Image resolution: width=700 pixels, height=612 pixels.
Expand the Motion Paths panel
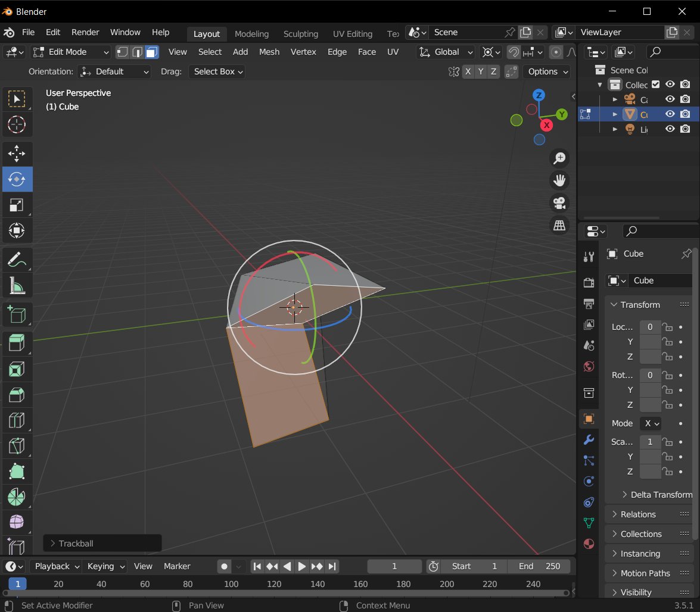(649, 573)
